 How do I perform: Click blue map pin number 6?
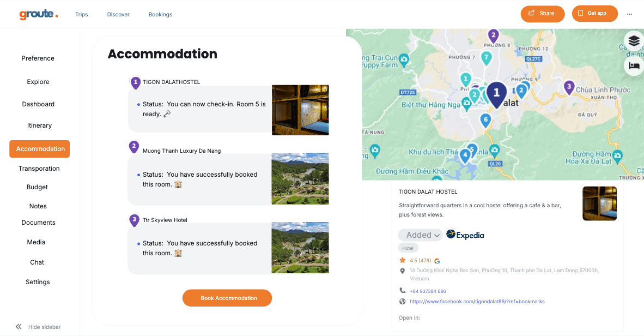(485, 119)
